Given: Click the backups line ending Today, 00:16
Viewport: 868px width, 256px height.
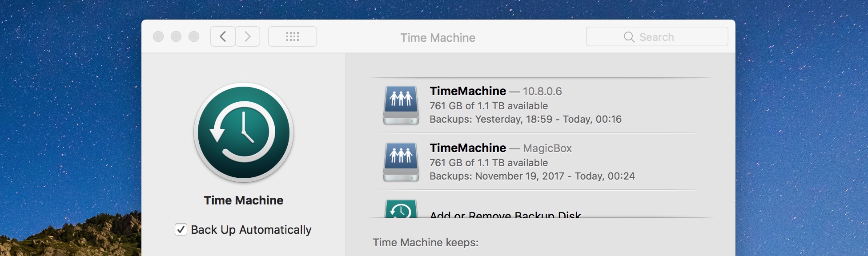Looking at the screenshot, I should (x=526, y=119).
